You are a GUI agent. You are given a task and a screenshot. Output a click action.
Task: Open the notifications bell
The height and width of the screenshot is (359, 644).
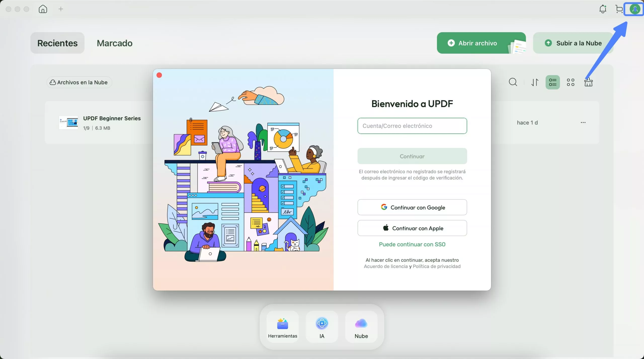tap(603, 9)
